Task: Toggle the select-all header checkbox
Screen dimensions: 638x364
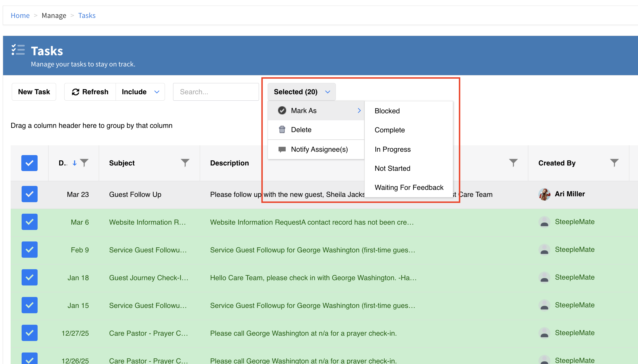Action: [29, 163]
